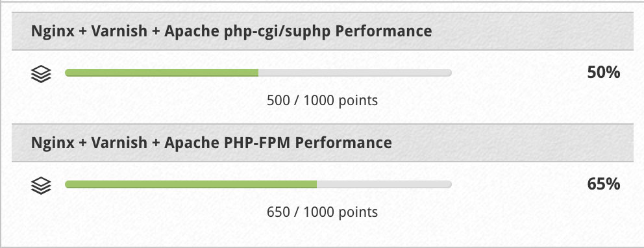
Task: Click the word Nginx in php-cgi/suphp header
Action: click(53, 32)
